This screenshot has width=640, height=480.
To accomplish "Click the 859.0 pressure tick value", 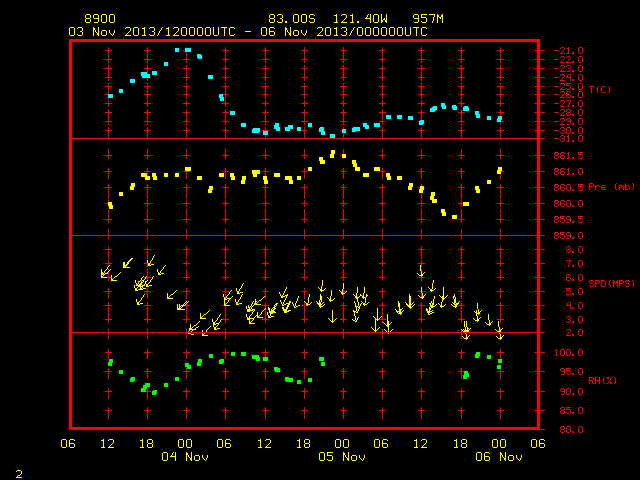I will point(568,236).
